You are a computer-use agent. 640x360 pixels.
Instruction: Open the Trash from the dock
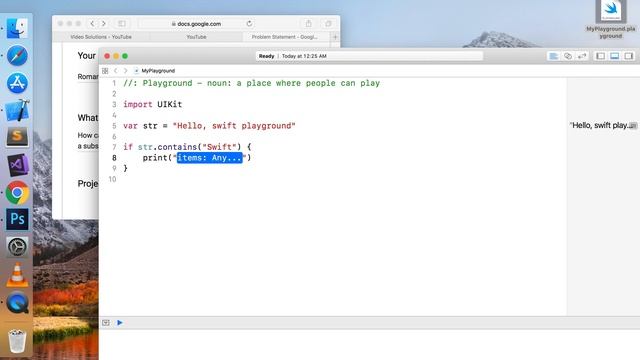pyautogui.click(x=17, y=340)
